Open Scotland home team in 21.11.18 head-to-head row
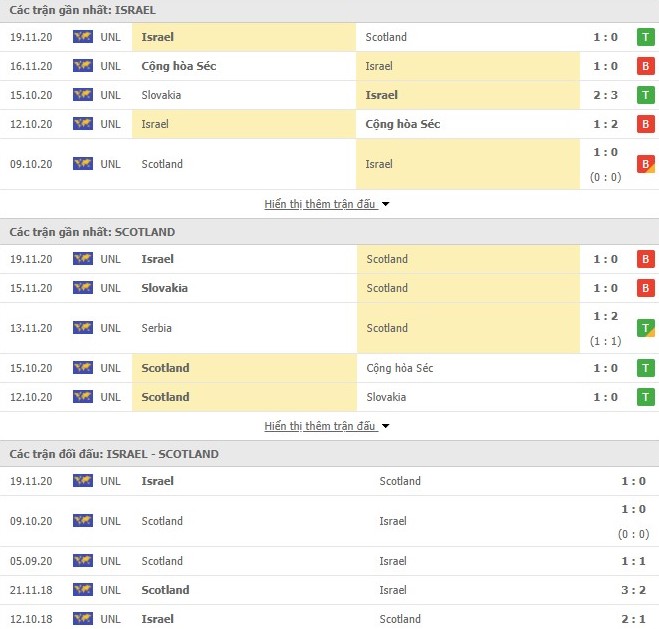This screenshot has width=659, height=629. pos(166,590)
